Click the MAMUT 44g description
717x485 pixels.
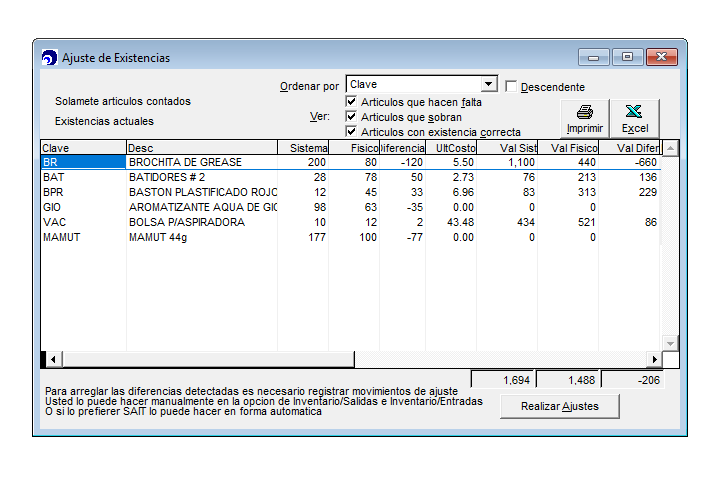[x=158, y=237]
